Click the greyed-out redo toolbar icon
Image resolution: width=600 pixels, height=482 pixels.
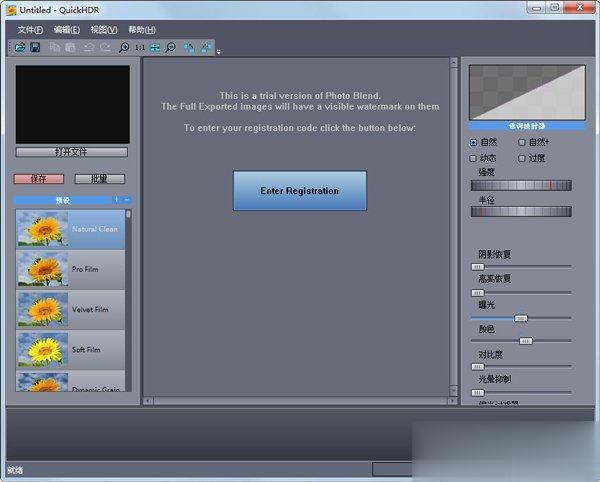coord(105,47)
